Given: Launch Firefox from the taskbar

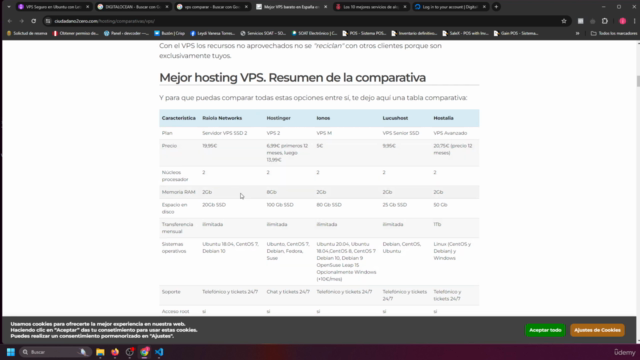Looking at the screenshot, I should click(x=115, y=352).
